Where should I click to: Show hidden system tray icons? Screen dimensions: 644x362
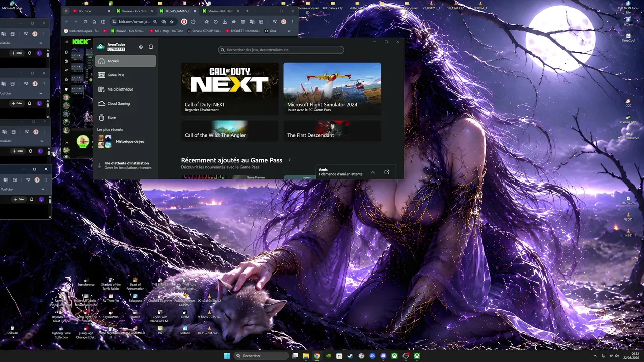pyautogui.click(x=595, y=356)
